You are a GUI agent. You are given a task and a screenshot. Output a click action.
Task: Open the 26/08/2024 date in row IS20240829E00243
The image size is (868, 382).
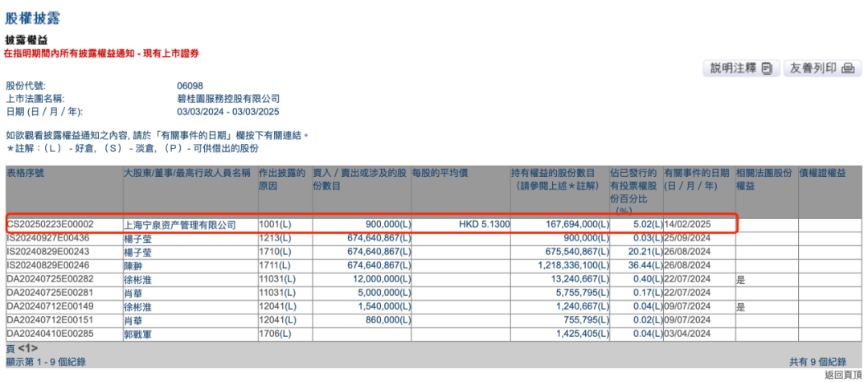[687, 253]
